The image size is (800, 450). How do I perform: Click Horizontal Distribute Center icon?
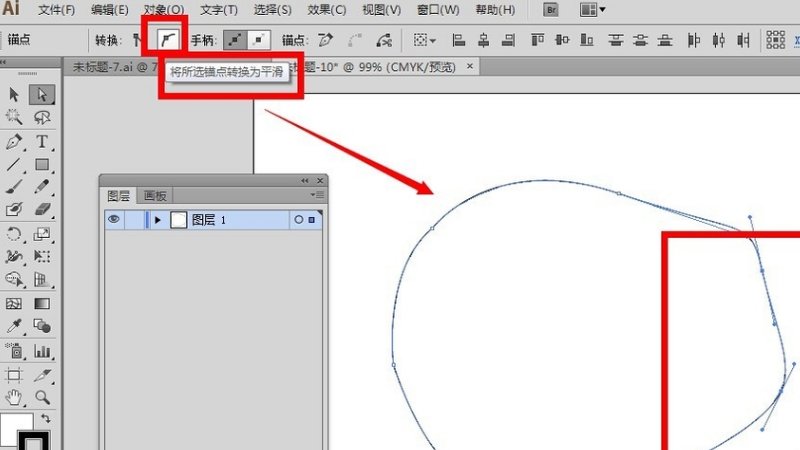coord(719,40)
